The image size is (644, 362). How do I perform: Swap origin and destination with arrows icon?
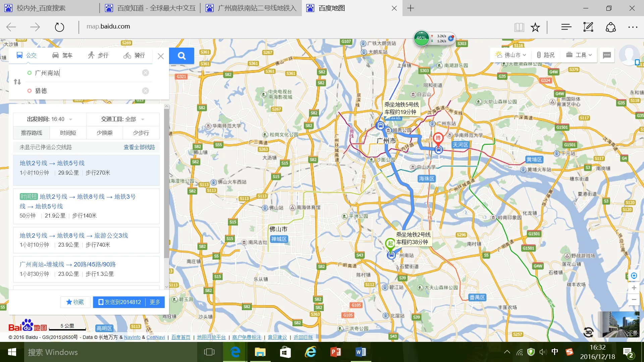17,82
